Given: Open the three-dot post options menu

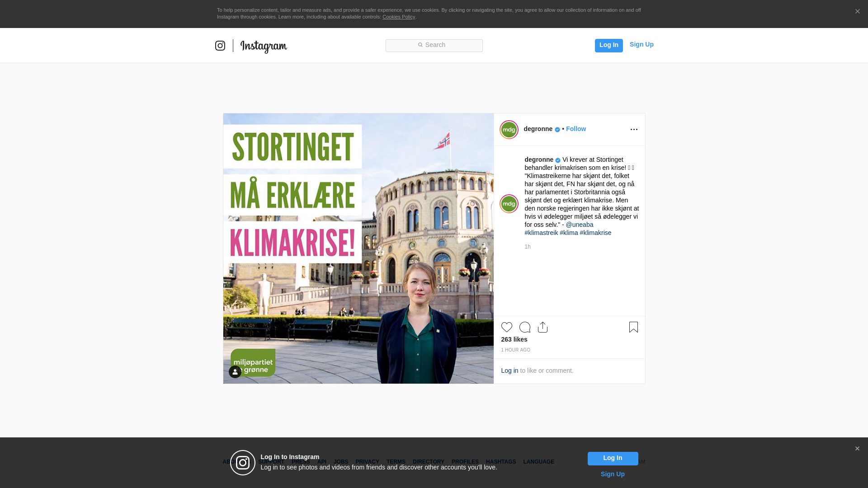Looking at the screenshot, I should click(634, 130).
